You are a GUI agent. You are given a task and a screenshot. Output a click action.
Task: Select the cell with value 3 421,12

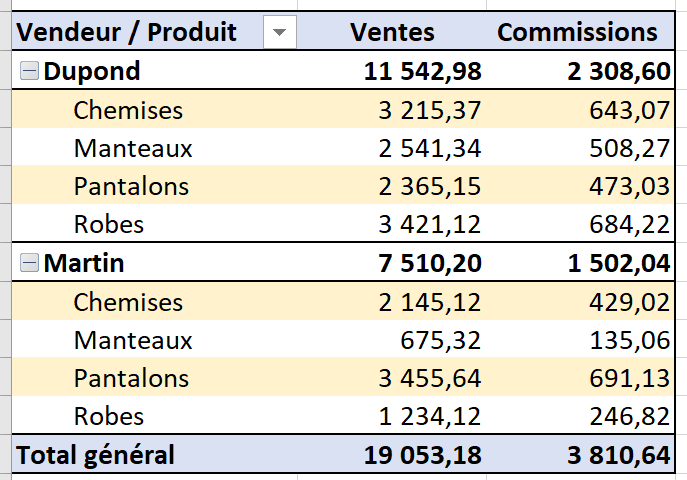(x=430, y=224)
